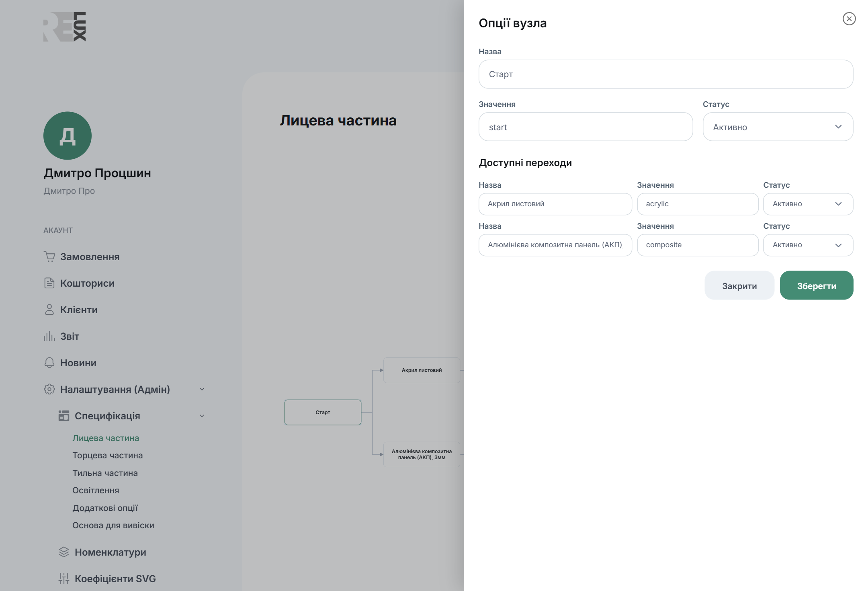Click the acrylic value field

click(698, 204)
